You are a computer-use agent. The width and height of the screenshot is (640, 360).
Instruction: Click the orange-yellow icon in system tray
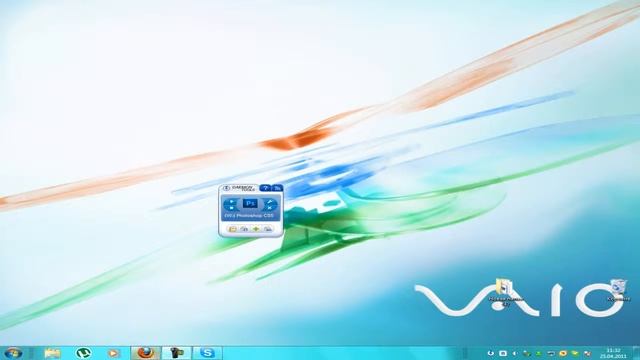pyautogui.click(x=563, y=353)
